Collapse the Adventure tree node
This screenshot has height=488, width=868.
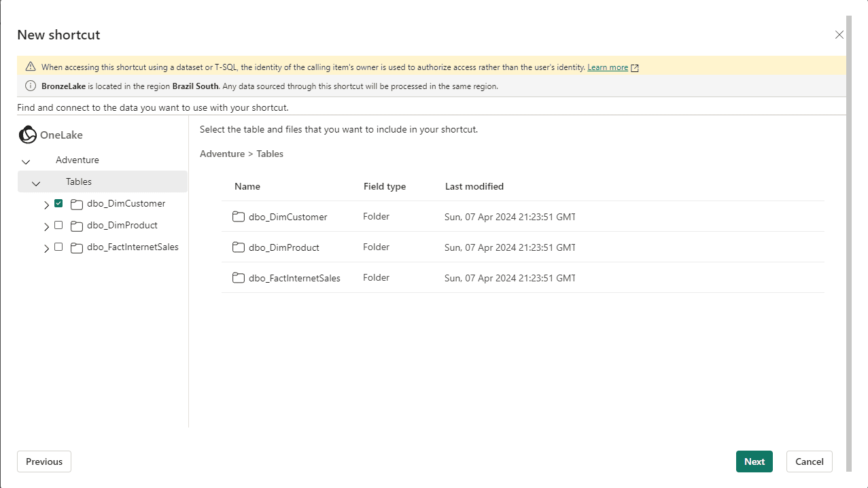click(26, 162)
